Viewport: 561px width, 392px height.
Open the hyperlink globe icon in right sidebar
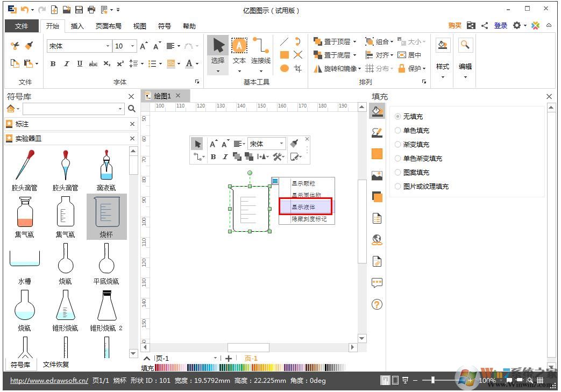pyautogui.click(x=377, y=239)
